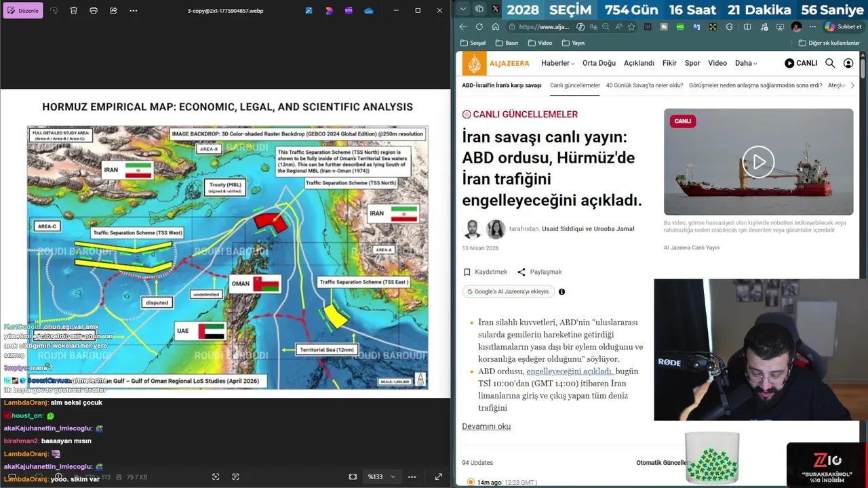Screen dimensions: 868x488
Task: Open the Basın bookmarks folder
Action: pos(507,43)
